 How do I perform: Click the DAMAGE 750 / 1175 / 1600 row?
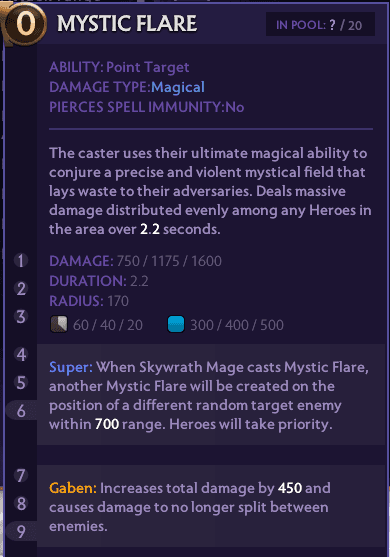pos(135,261)
